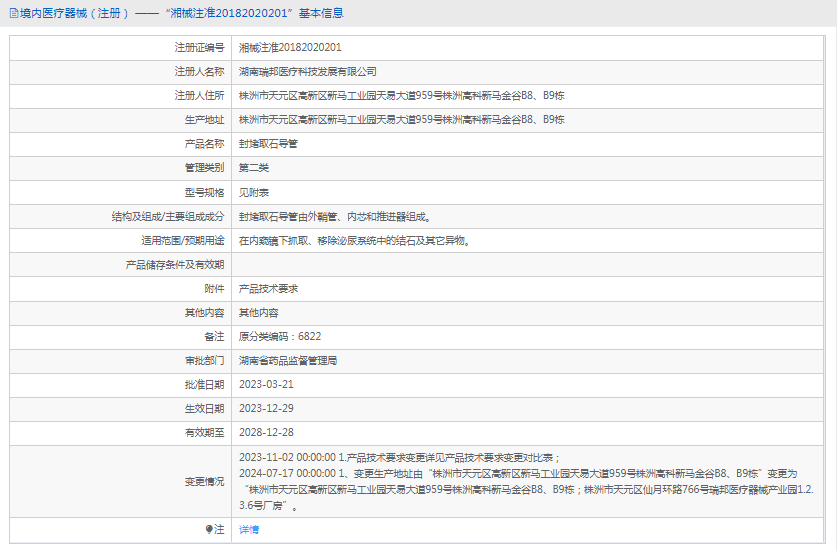This screenshot has height=551, width=837.
Task: Click the 生产地址 label
Action: pyautogui.click(x=204, y=120)
